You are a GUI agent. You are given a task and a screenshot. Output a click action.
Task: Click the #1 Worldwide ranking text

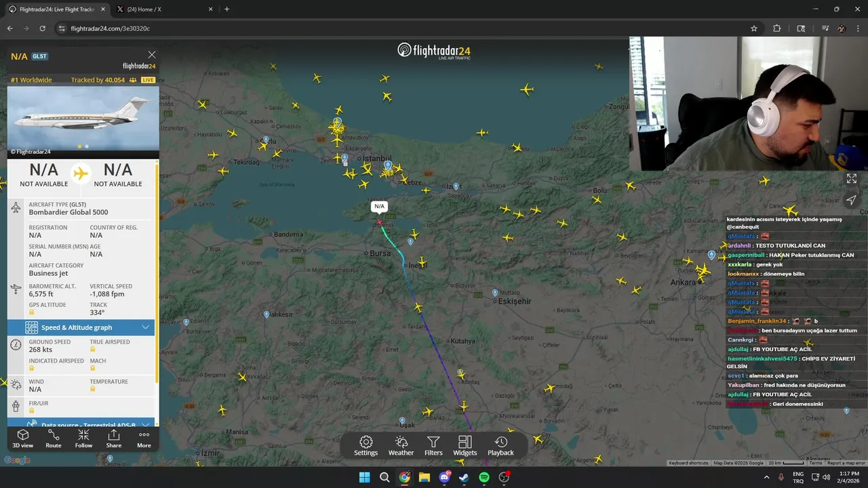coord(31,80)
